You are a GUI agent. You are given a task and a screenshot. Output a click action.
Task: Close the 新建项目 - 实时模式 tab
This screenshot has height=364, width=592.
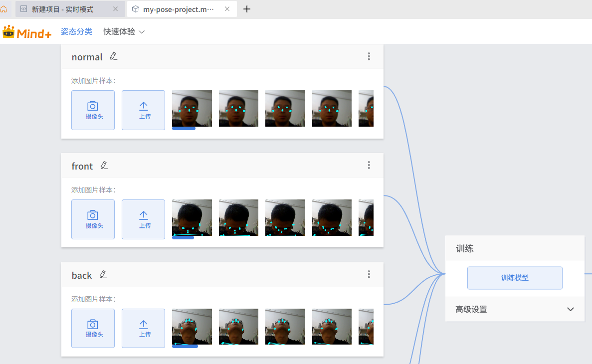coord(116,9)
